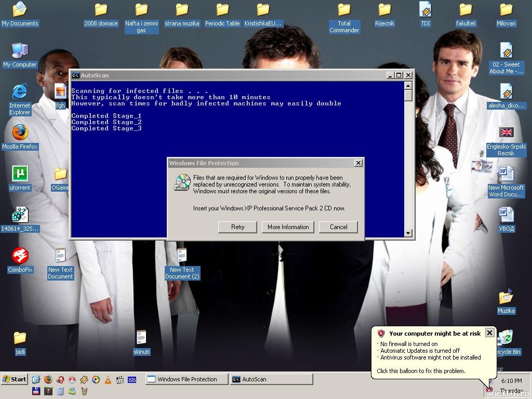Click the floppy disk icon in Quick Launch

tap(36, 391)
